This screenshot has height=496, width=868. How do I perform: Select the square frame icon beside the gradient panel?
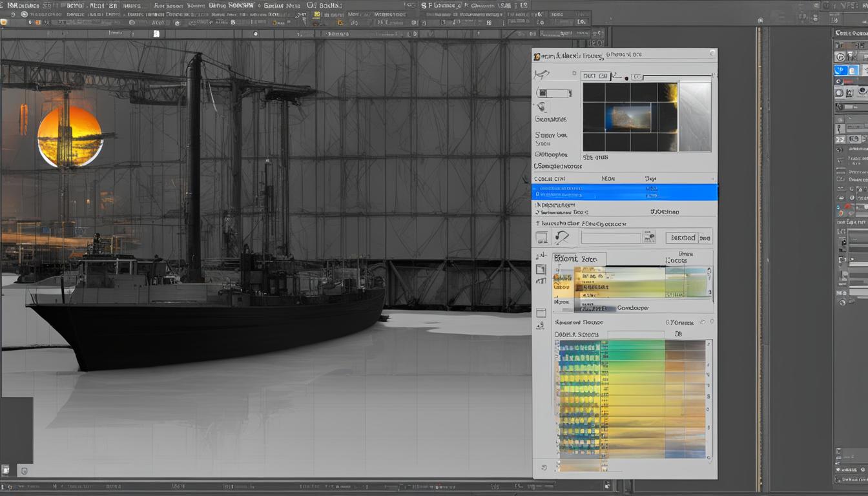tap(541, 269)
